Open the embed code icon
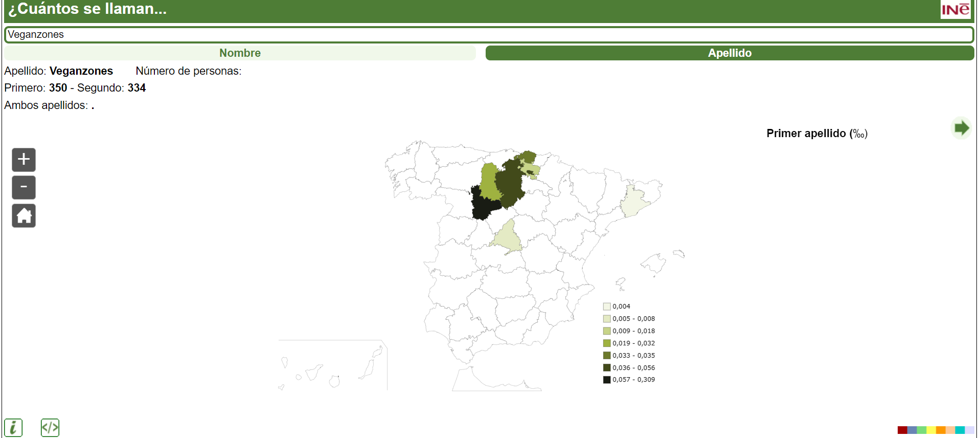Screen dimensions: 980x438 click(x=50, y=427)
